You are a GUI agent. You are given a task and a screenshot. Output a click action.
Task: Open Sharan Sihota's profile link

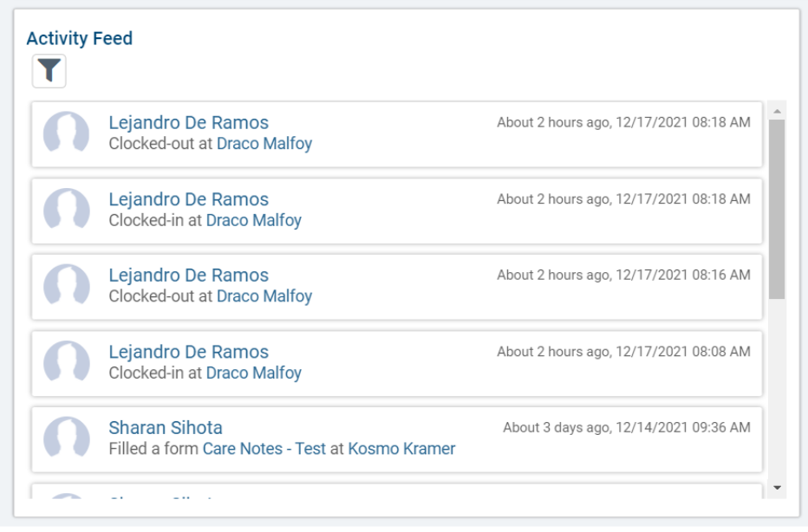tap(165, 428)
